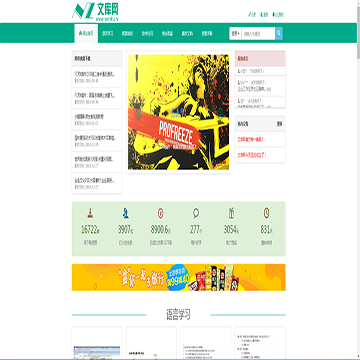Screen dimensions: 360x360
Task: Click the '831' statistic value
Action: coord(266,229)
